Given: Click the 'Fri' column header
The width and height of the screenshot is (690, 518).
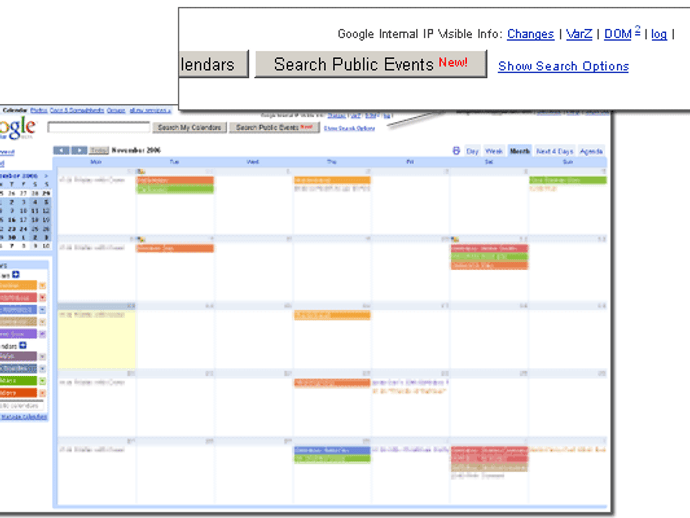Looking at the screenshot, I should point(410,162).
